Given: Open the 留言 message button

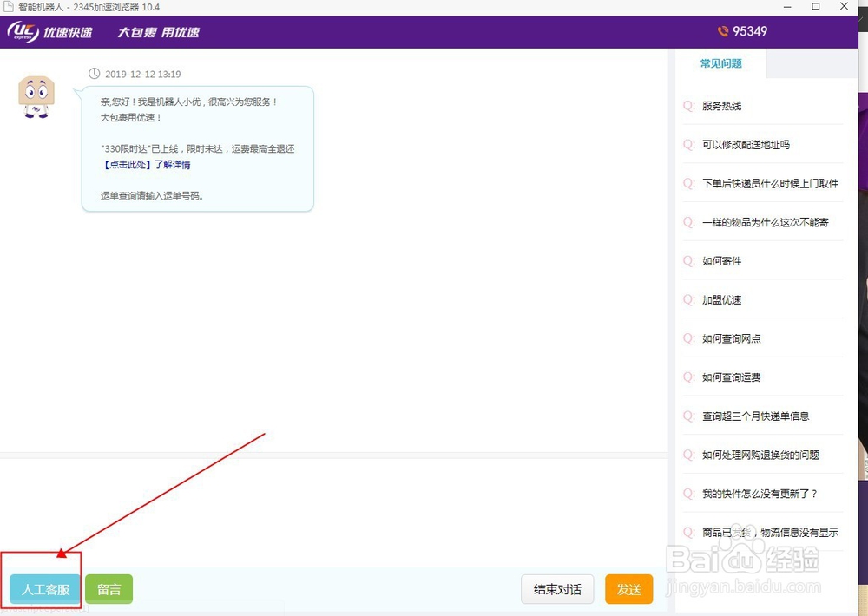Looking at the screenshot, I should coord(109,589).
